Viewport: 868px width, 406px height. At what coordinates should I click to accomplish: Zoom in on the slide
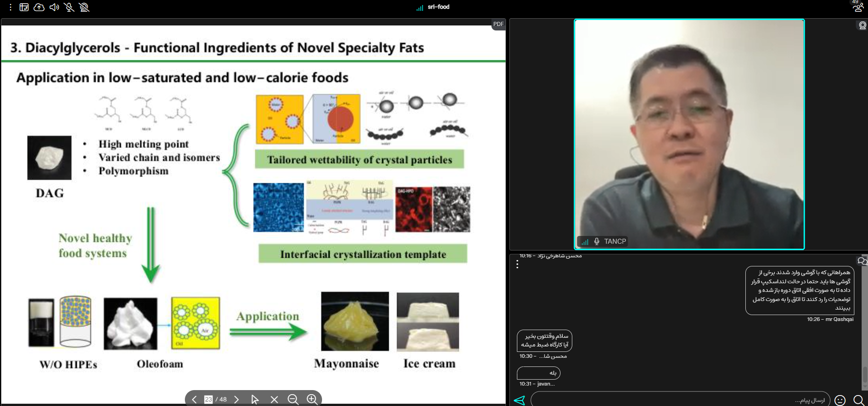click(312, 399)
